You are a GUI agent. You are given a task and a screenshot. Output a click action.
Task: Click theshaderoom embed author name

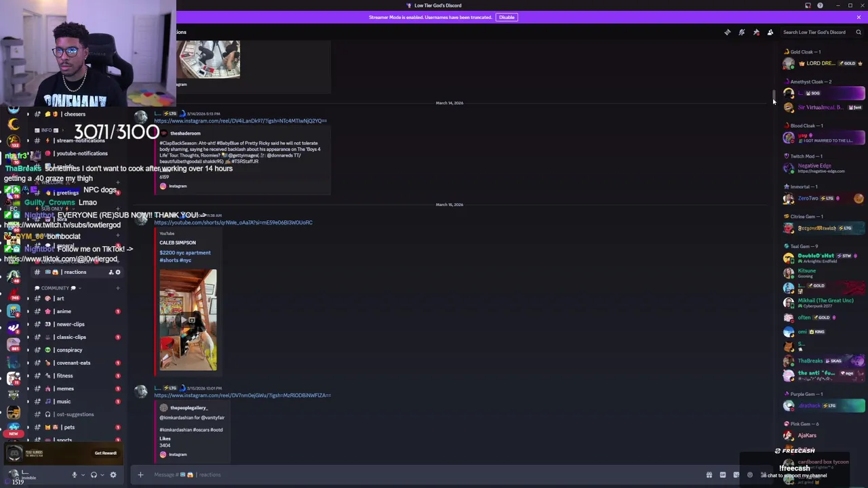click(185, 134)
